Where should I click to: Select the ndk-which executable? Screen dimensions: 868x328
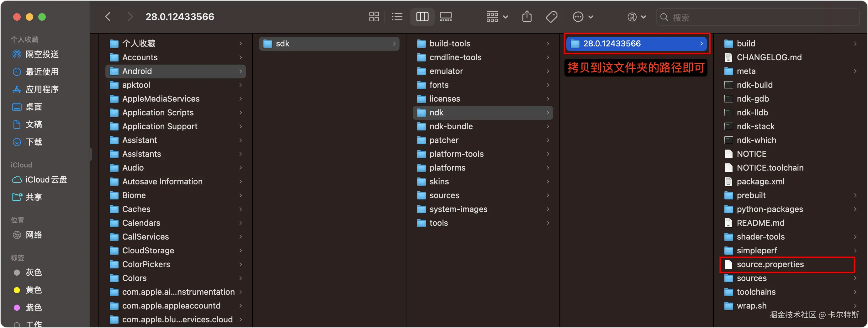[790, 140]
